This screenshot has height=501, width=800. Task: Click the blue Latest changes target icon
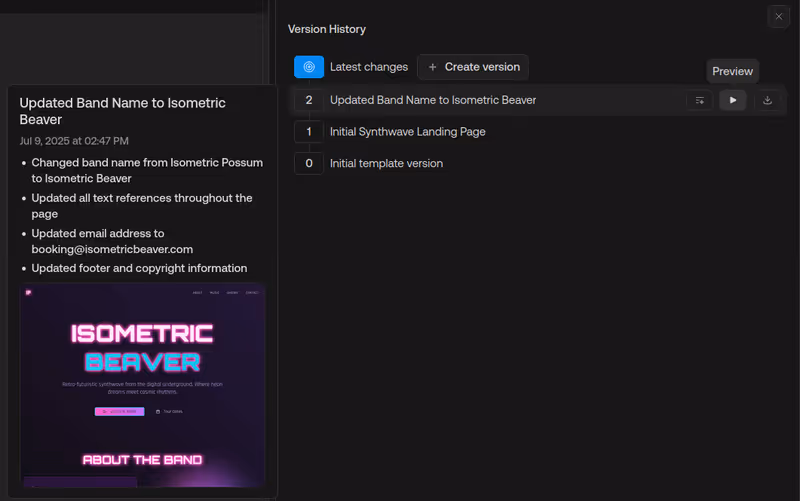(309, 67)
